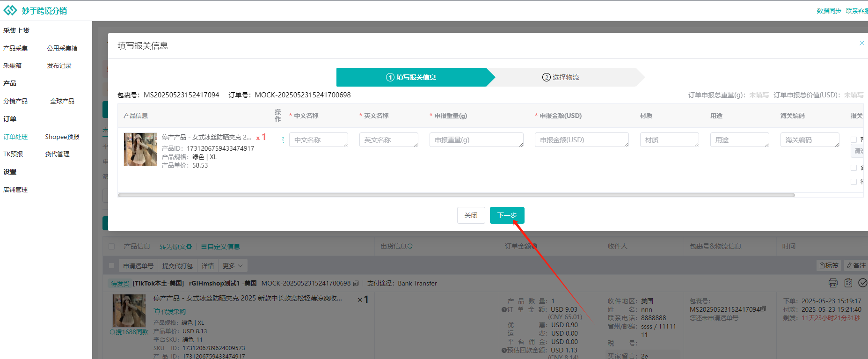Viewport: 868px width, 359px height.
Task: Select 订单处理 in the sidebar
Action: (15, 137)
